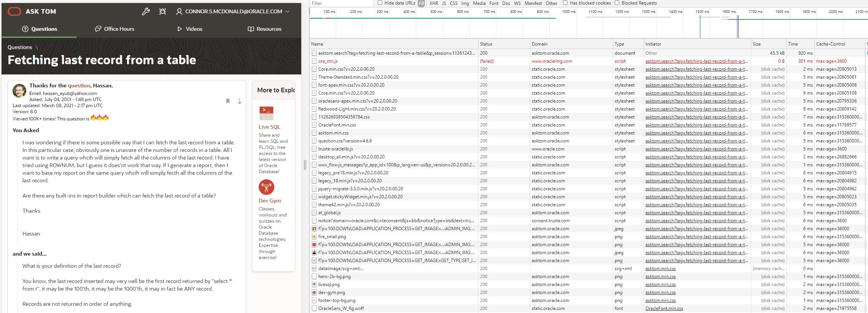Sort by the Initiator column header
Screen dimensions: 868x313
pyautogui.click(x=697, y=44)
